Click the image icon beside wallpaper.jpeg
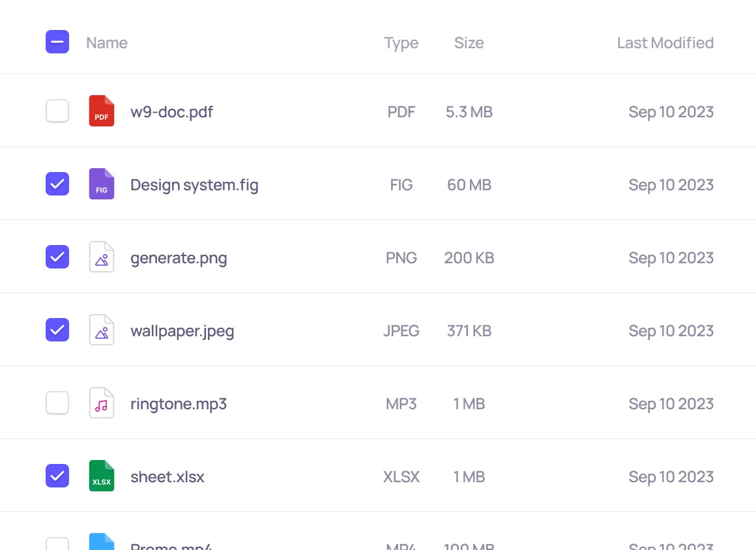The width and height of the screenshot is (756, 550). tap(102, 330)
